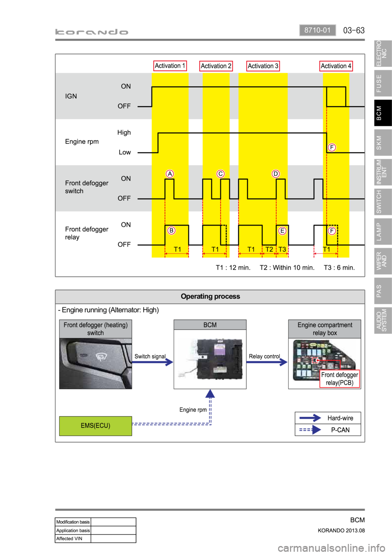
Task: Click the page number 03-63
Action: [x=354, y=31]
